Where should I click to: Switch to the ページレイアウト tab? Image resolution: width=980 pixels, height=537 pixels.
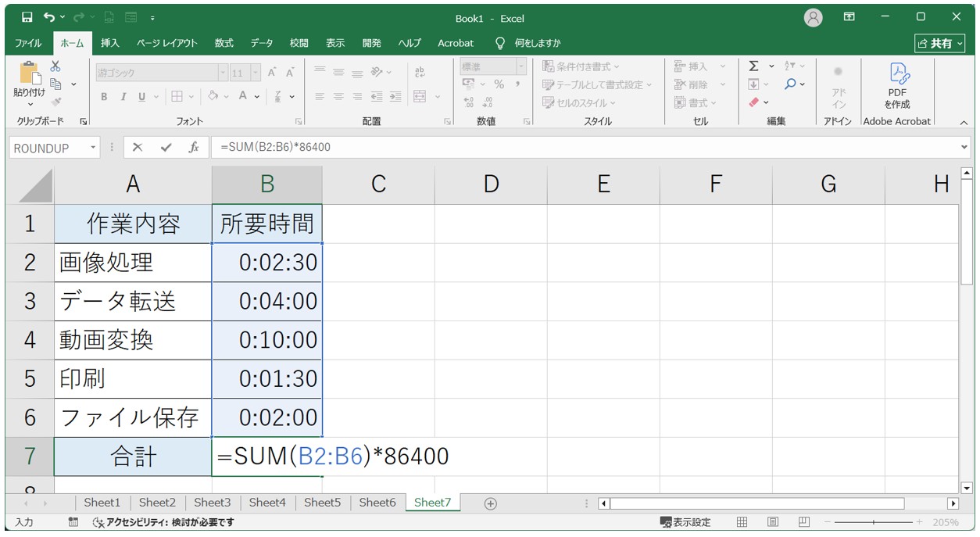click(166, 43)
